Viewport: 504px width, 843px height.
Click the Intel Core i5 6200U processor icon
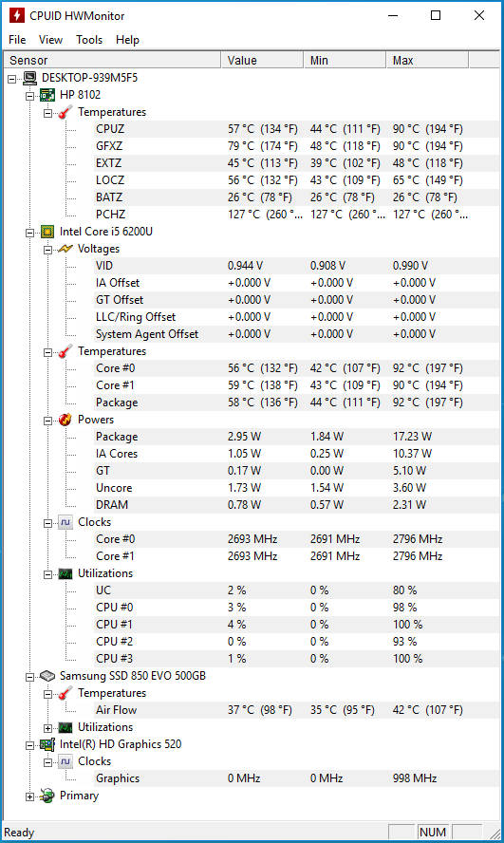tap(47, 232)
